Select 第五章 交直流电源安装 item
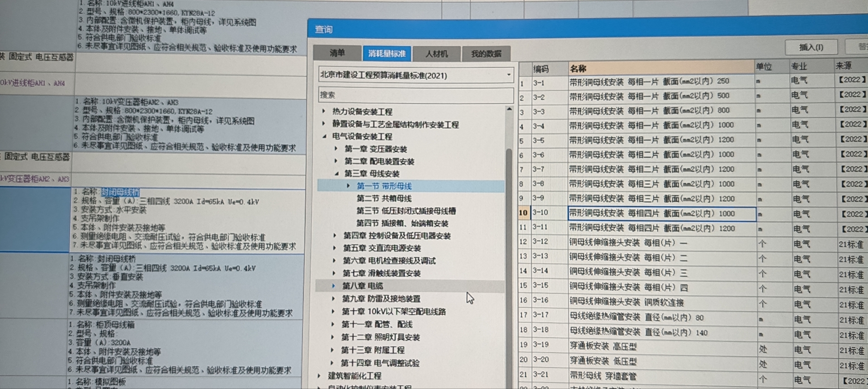Image resolution: width=868 pixels, height=389 pixels. (x=382, y=248)
